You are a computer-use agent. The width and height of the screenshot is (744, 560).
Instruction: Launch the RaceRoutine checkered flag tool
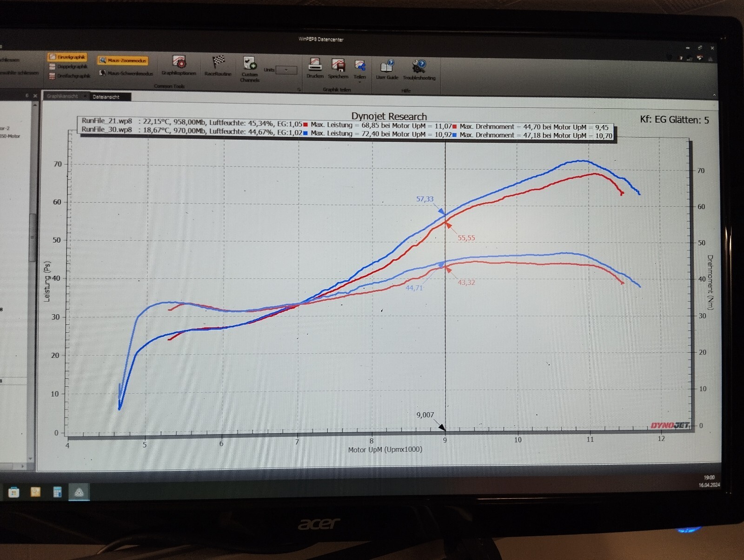coord(218,66)
